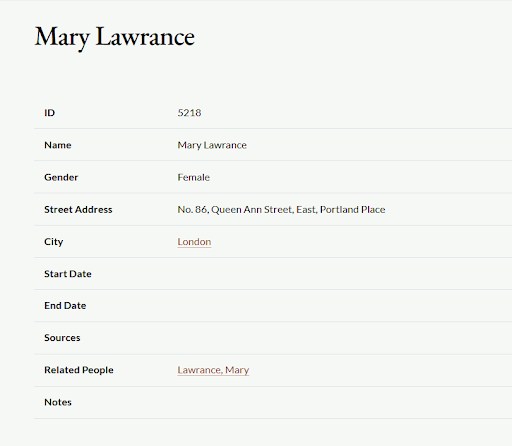Image resolution: width=512 pixels, height=446 pixels.
Task: Select the ID value 5218
Action: point(189,113)
